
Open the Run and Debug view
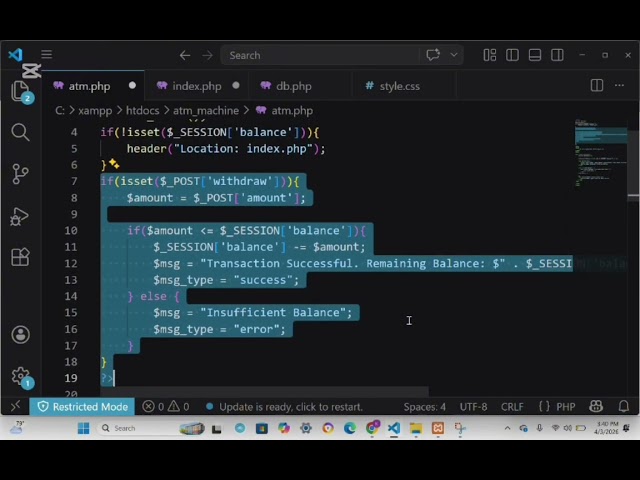(x=20, y=216)
